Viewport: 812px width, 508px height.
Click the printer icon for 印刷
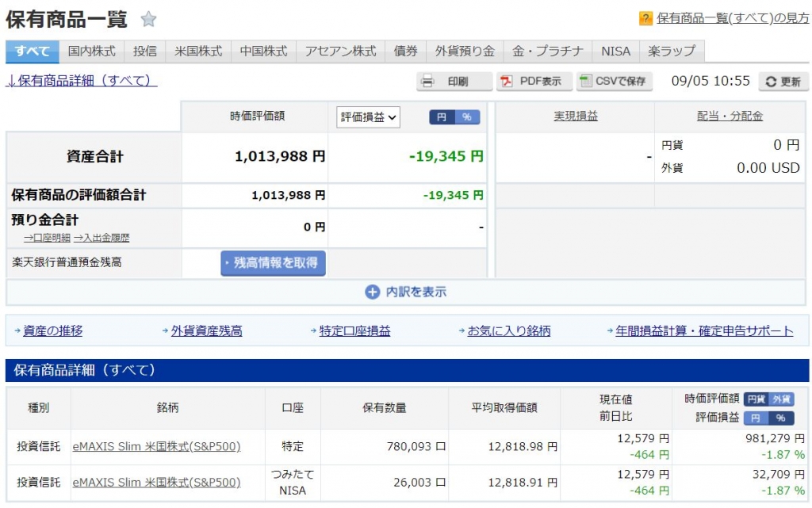pos(429,81)
